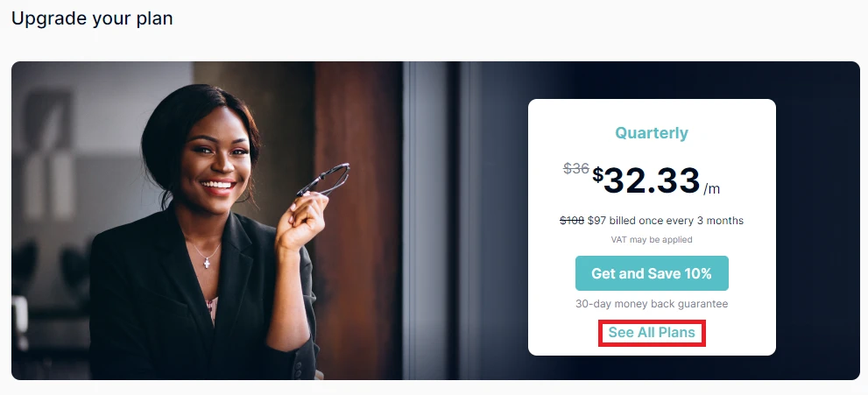Viewport: 868px width, 395px height.
Task: Click the 30-day money back guarantee text
Action: pyautogui.click(x=652, y=304)
